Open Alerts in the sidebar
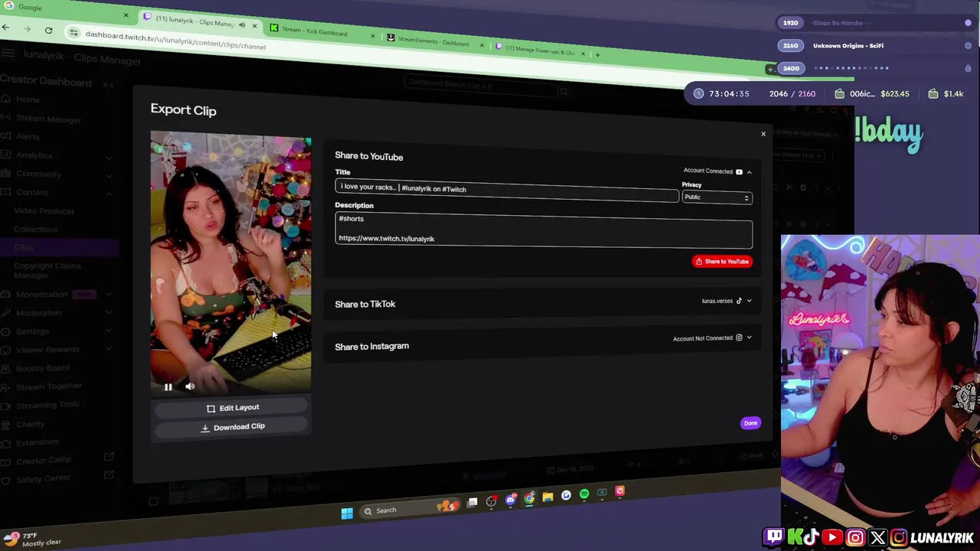This screenshot has height=551, width=980. (28, 136)
